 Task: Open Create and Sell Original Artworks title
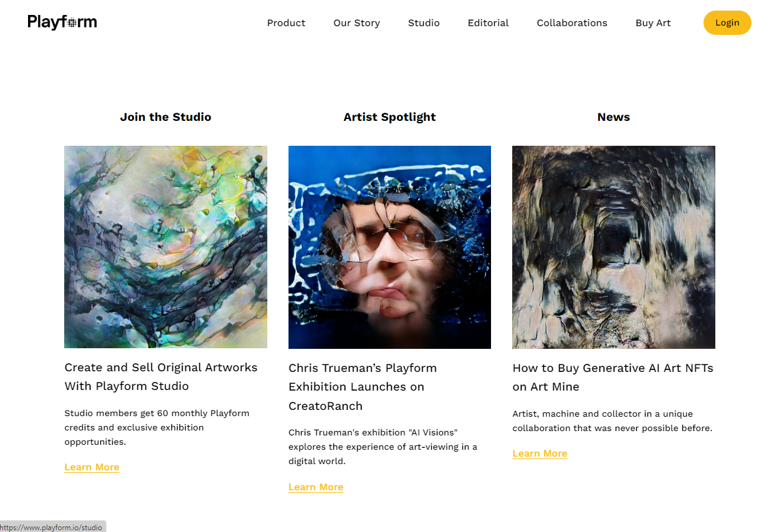tap(161, 377)
